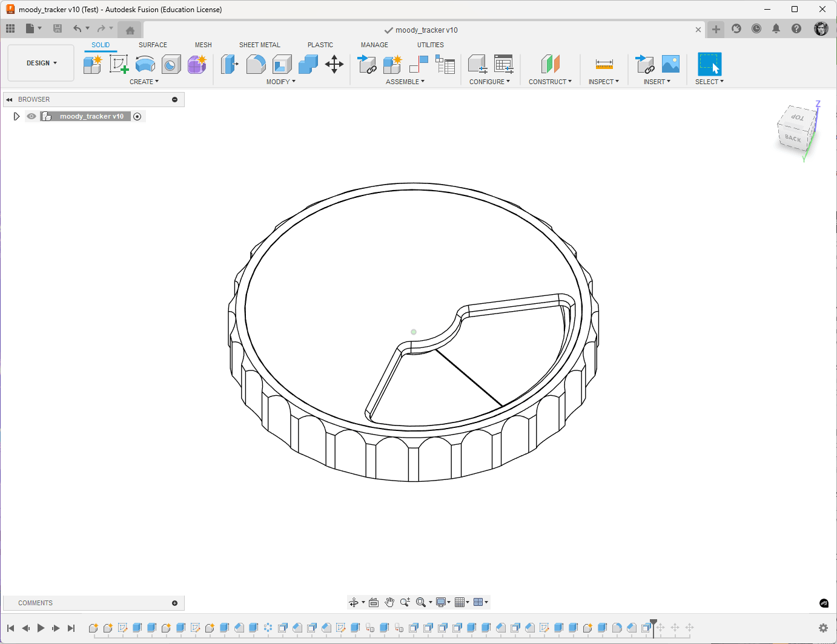Screen dimensions: 837x644
Task: Toggle visibility eye of moody_tracker v10
Action: pyautogui.click(x=31, y=116)
